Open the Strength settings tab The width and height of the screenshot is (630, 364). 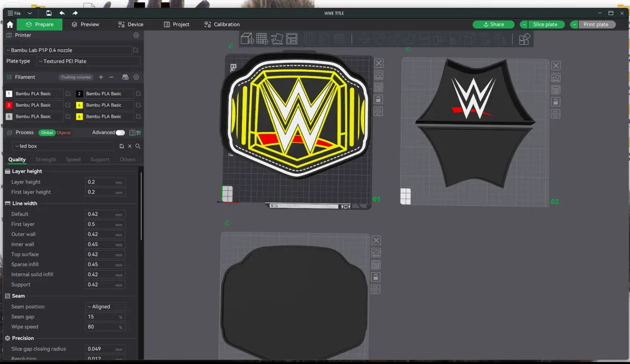coord(45,159)
